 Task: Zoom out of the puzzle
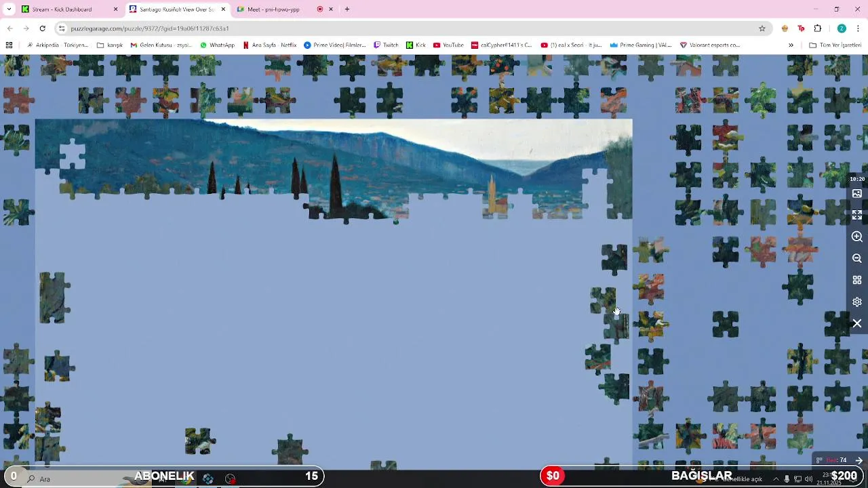point(857,258)
